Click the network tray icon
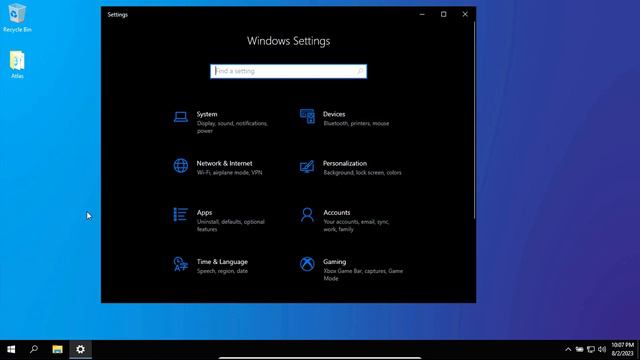This screenshot has height=360, width=640. (x=591, y=349)
